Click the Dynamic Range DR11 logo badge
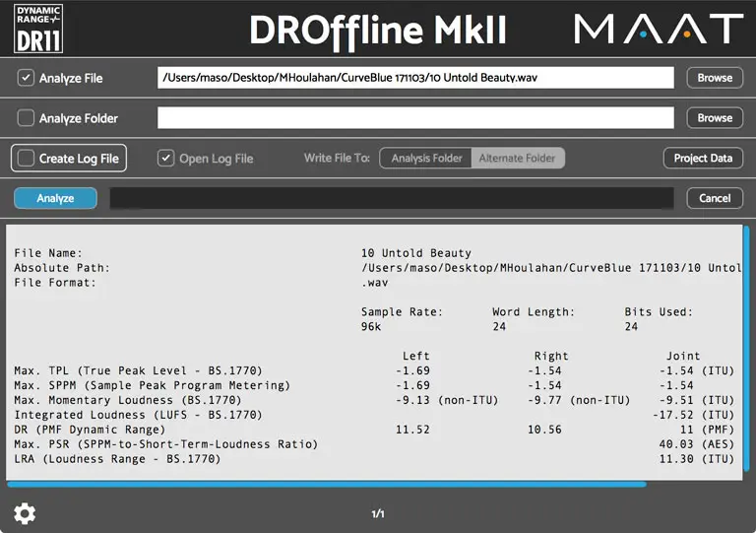The width and height of the screenshot is (756, 533). [38, 29]
